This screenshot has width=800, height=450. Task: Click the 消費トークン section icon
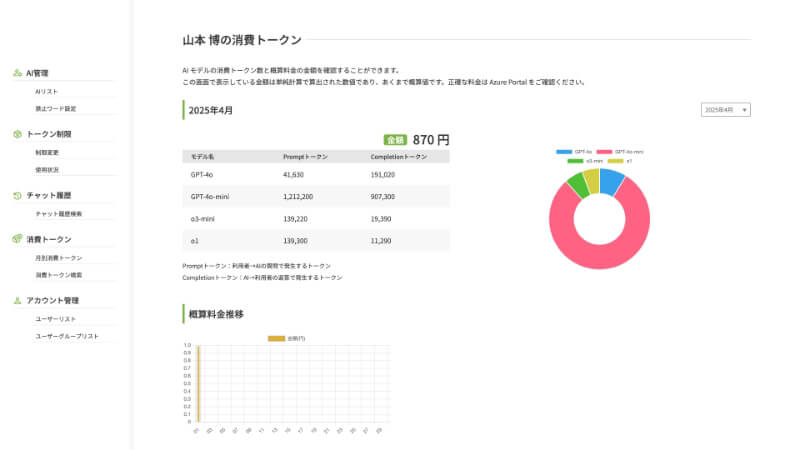(17, 239)
